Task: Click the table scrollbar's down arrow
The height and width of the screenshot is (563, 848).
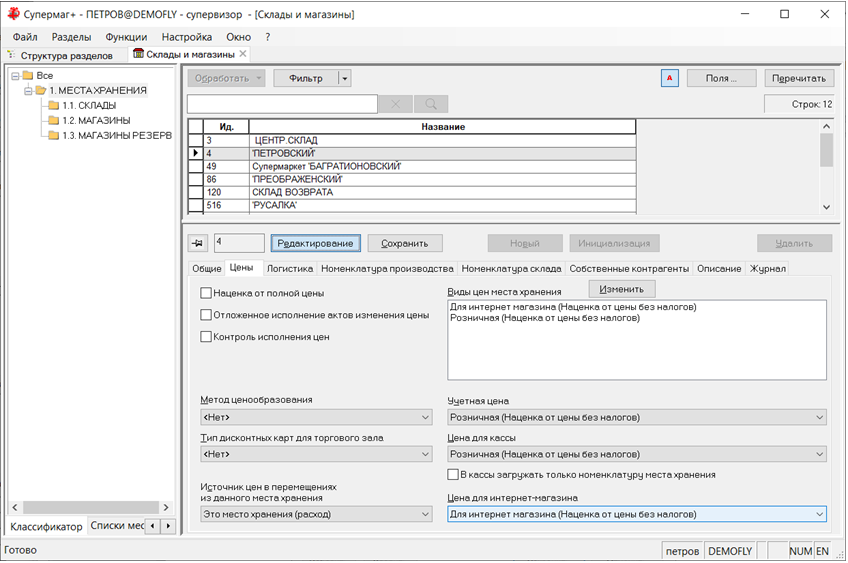Action: (x=826, y=207)
